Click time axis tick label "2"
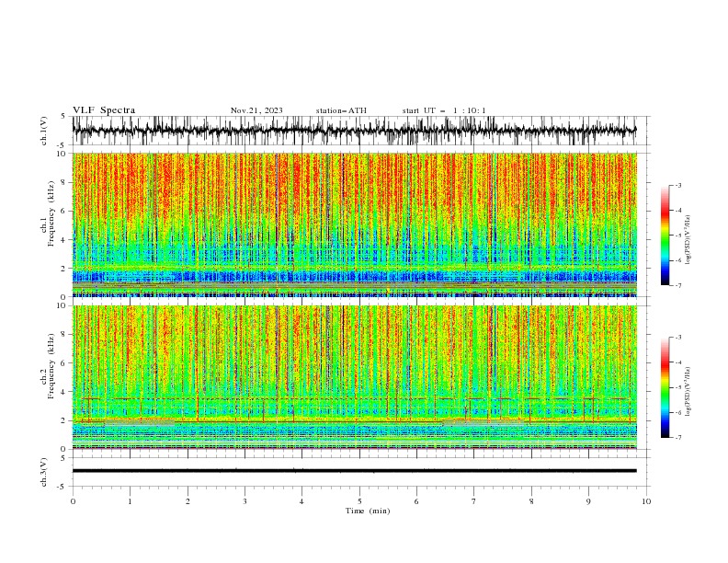The width and height of the screenshot is (728, 563). point(188,501)
